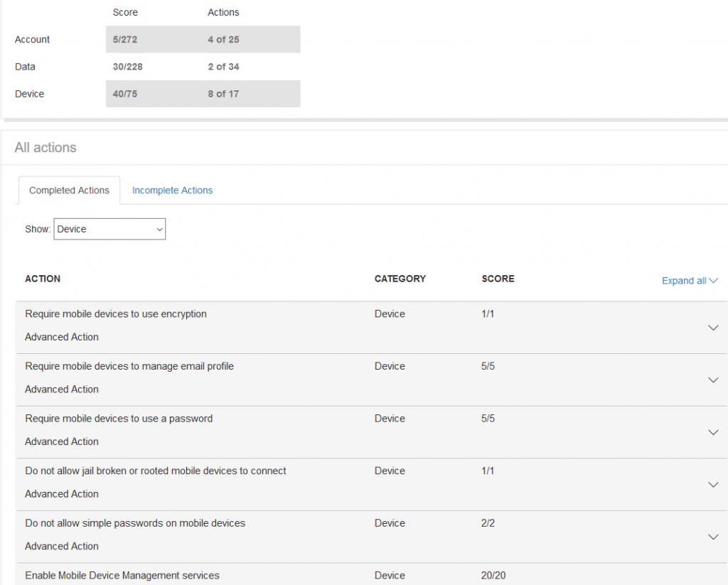728x585 pixels.
Task: Click the All actions section heading
Action: 45,147
